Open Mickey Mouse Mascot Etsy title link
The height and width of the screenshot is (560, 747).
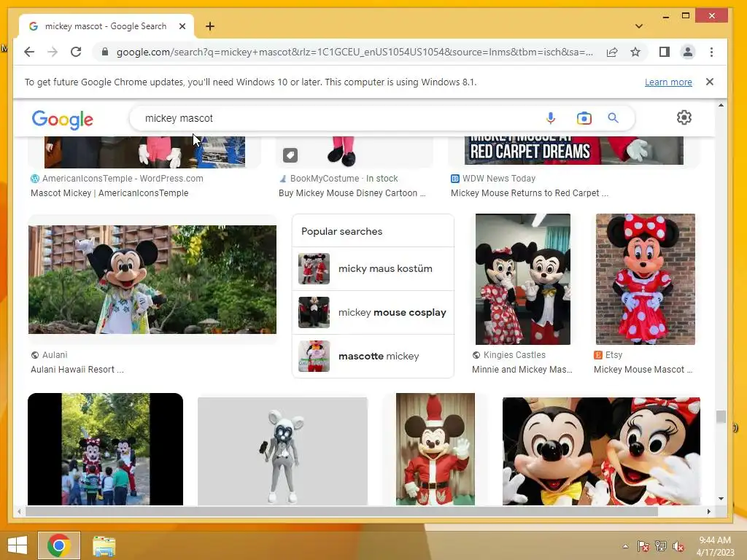(643, 370)
